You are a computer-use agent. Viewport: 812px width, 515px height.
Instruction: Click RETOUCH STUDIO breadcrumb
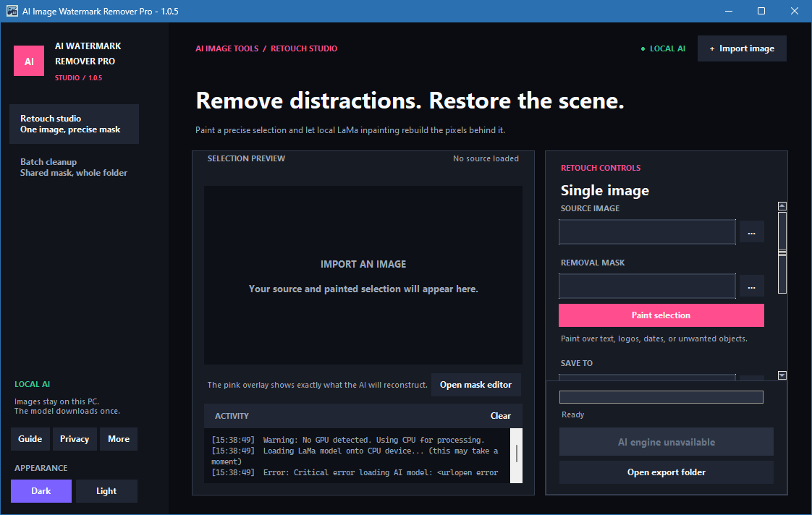[304, 48]
